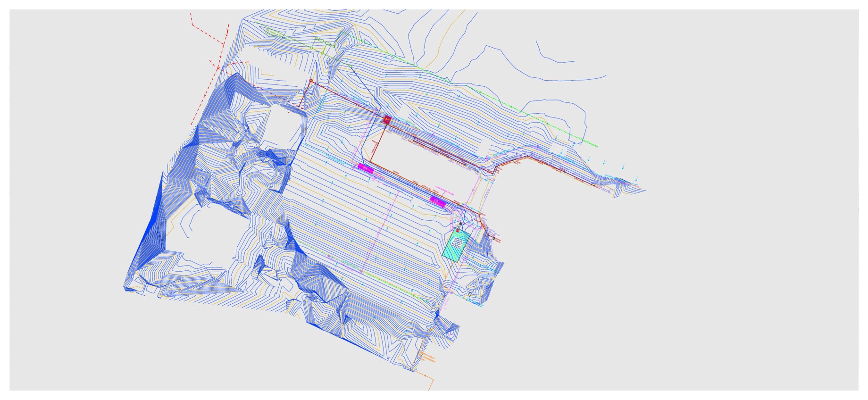The image size is (868, 400).
Task: Select the dark red square block on the pipeline
Action: click(387, 119)
